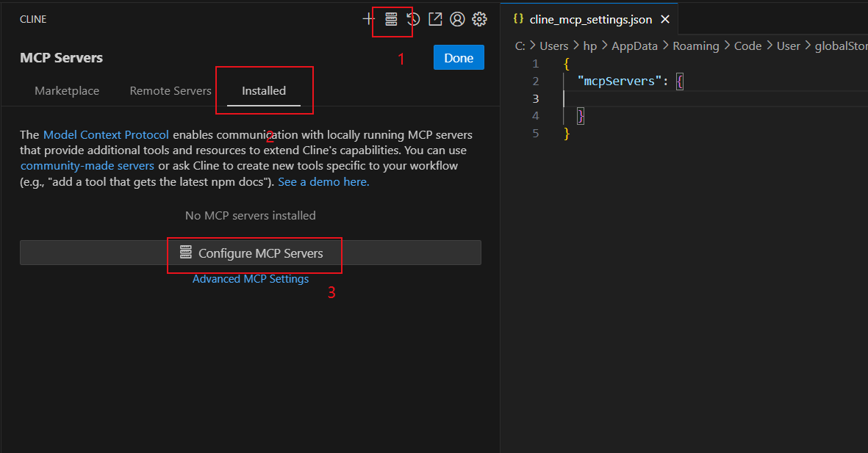Click Users in the breadcrumb path
868x453 pixels.
(554, 46)
